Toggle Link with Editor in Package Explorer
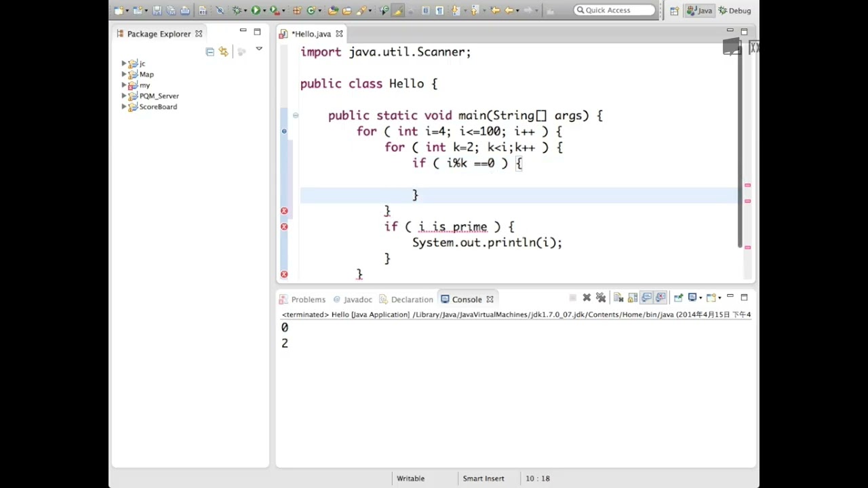868x488 pixels. [223, 52]
